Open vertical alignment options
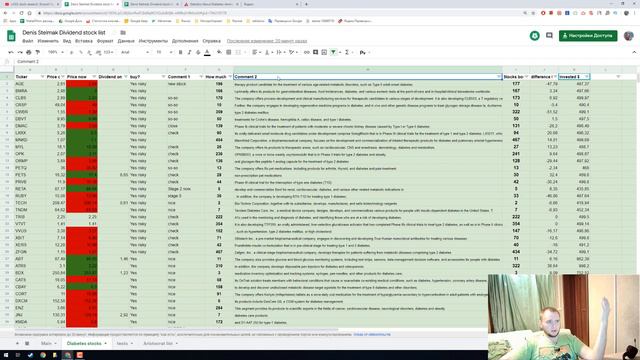 coord(268,52)
